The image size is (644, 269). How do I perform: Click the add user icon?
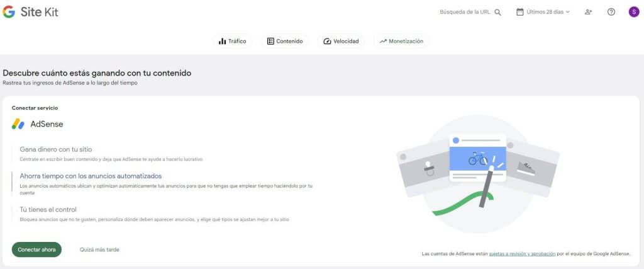[x=588, y=12]
